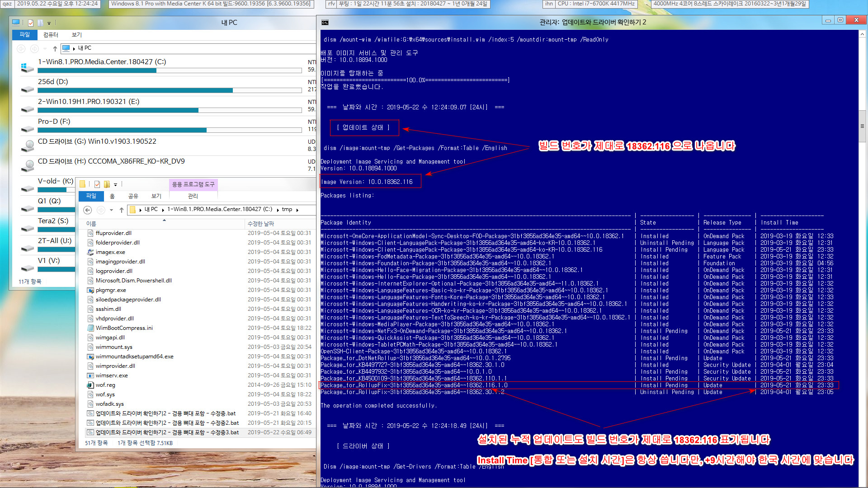Click the new folder icon in tmp window toolbar

coord(107,184)
